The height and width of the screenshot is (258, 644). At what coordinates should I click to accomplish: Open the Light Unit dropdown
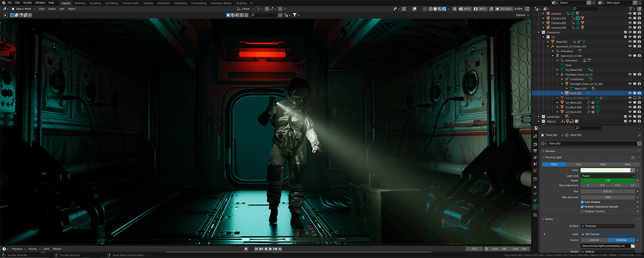point(607,176)
